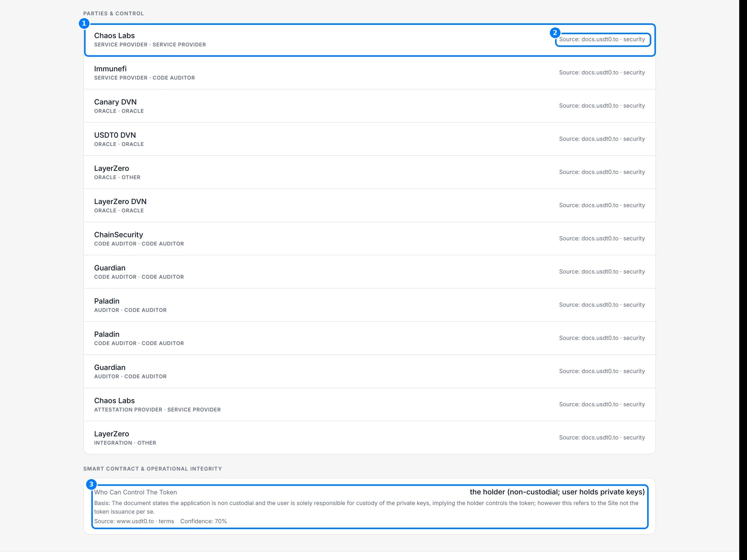Image resolution: width=747 pixels, height=560 pixels.
Task: Select the ChainSecurity party name
Action: point(119,235)
